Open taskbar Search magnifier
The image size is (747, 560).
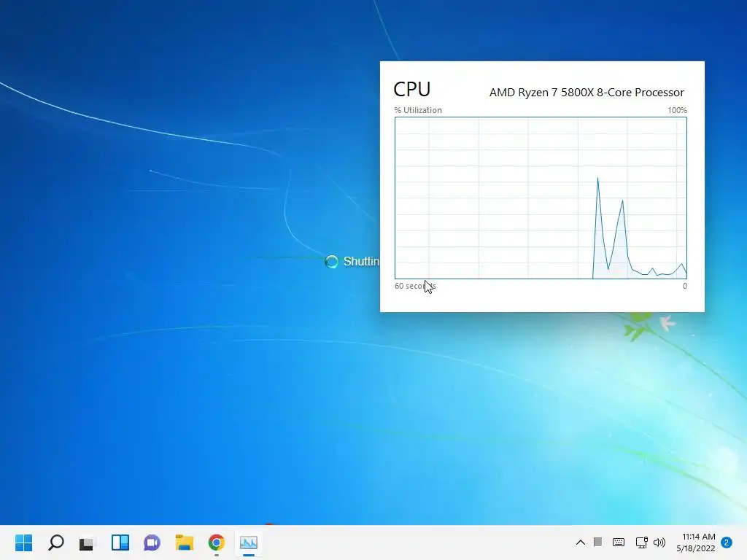[x=55, y=542]
